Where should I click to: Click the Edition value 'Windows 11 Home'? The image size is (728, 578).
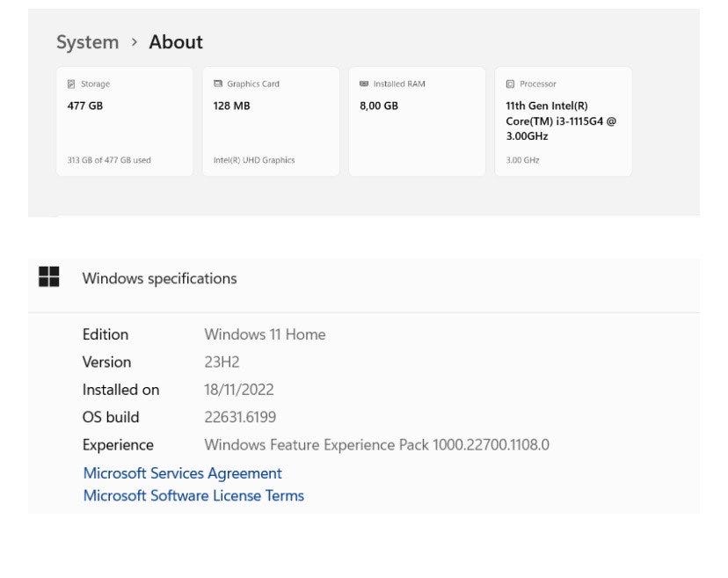(266, 334)
